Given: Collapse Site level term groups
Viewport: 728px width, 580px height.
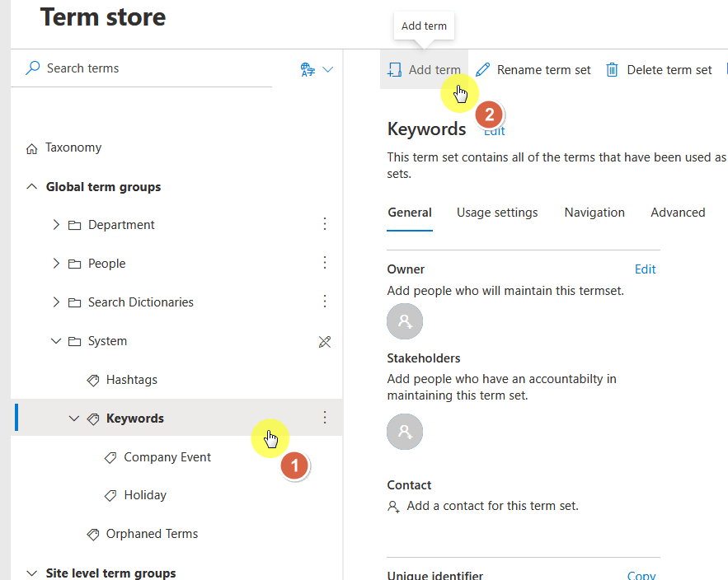Looking at the screenshot, I should pos(31,573).
